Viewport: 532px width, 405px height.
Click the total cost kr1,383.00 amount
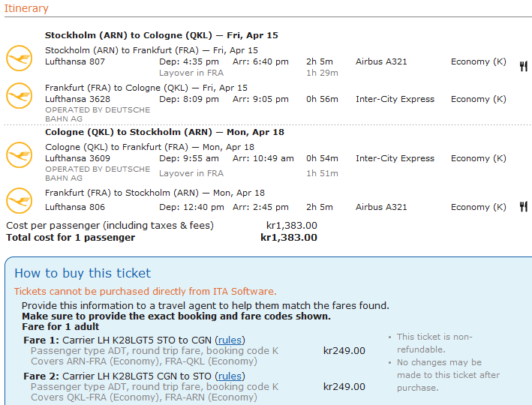(x=289, y=238)
